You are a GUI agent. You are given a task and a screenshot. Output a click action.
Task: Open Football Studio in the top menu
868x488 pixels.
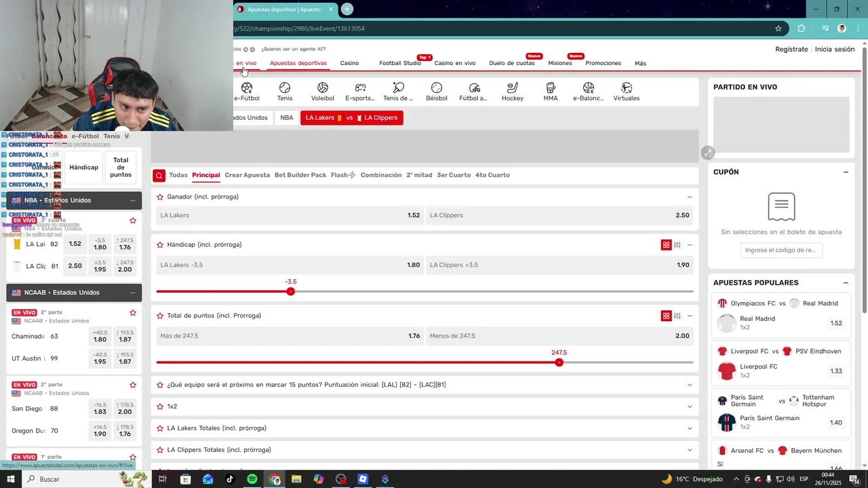coord(400,63)
